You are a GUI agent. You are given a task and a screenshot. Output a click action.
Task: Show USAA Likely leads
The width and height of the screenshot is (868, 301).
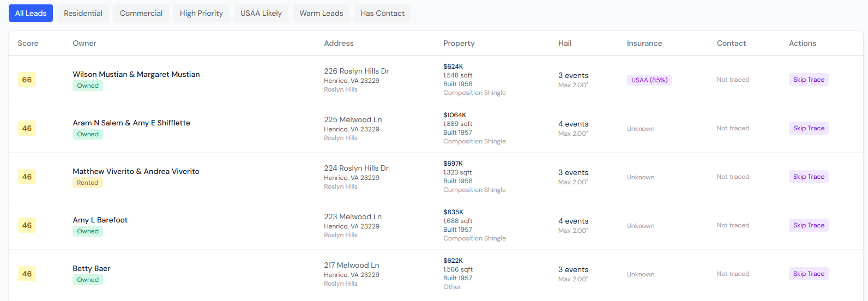coord(261,13)
